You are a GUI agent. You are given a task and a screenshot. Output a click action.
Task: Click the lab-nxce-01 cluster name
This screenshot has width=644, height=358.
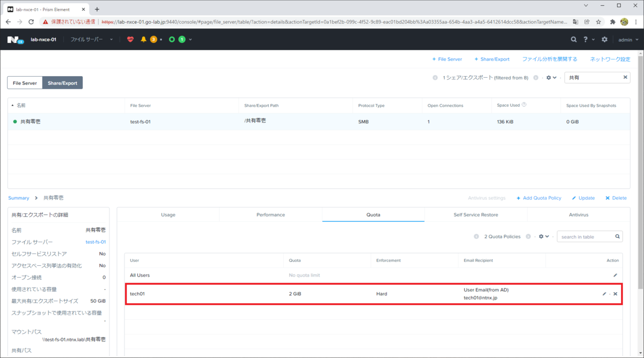(43, 40)
